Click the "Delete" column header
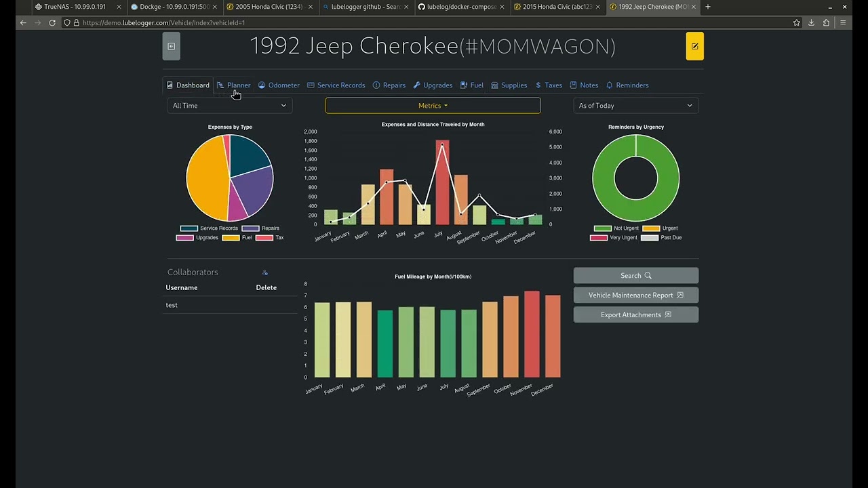 [267, 287]
